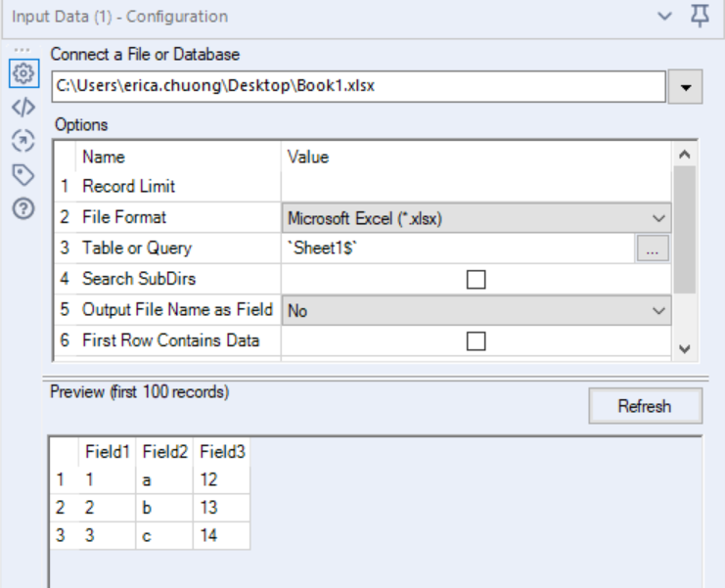The width and height of the screenshot is (725, 588).
Task: Select preview cell containing 'b'
Action: click(164, 508)
